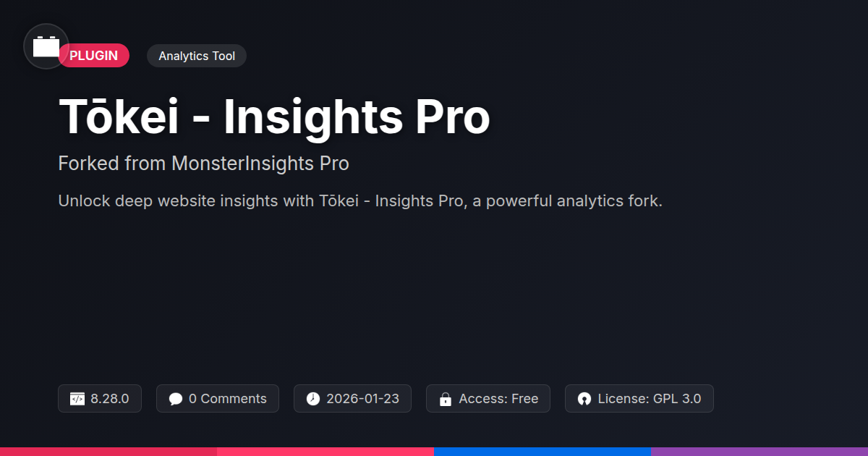Click the open-source license icon
Viewport: 868px width, 456px height.
(x=584, y=399)
